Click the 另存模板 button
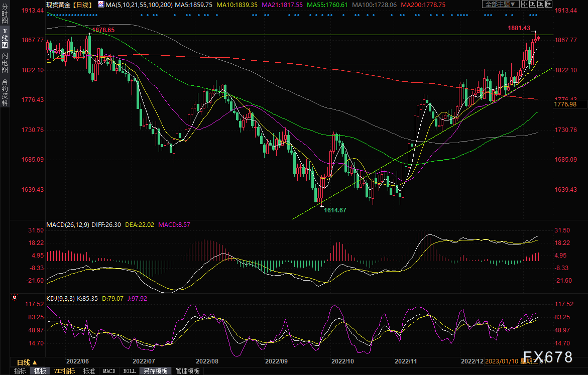588x375 pixels. coord(155,371)
